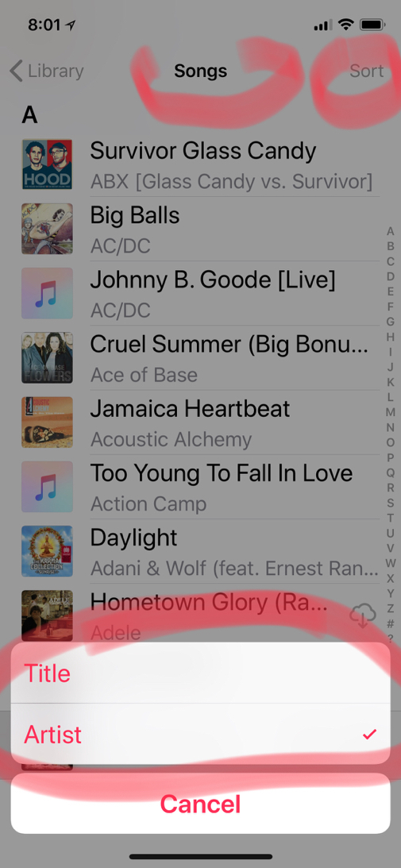This screenshot has height=868, width=401.
Task: Choose Title as the sort order
Action: (200, 673)
